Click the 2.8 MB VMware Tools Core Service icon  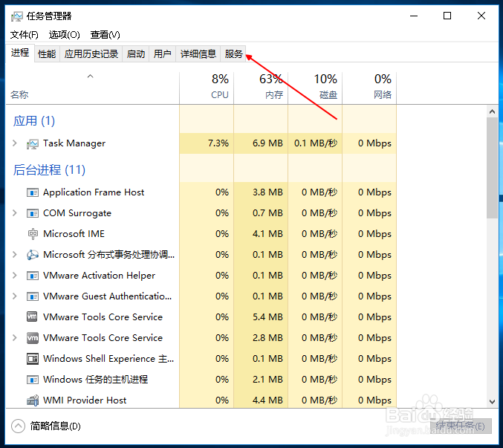(33, 338)
